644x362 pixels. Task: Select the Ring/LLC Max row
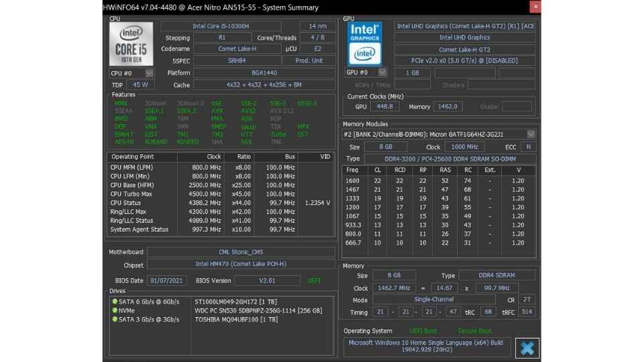click(x=221, y=212)
